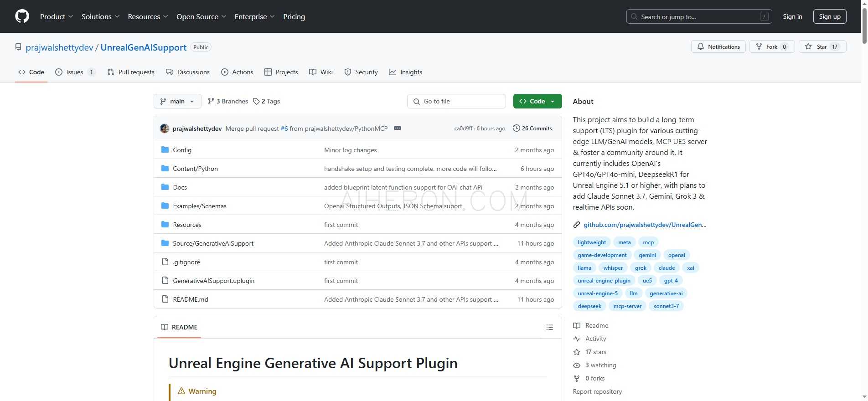Screen dimensions: 868x401
Task: Switch to the Pull requests tab
Action: click(x=131, y=72)
